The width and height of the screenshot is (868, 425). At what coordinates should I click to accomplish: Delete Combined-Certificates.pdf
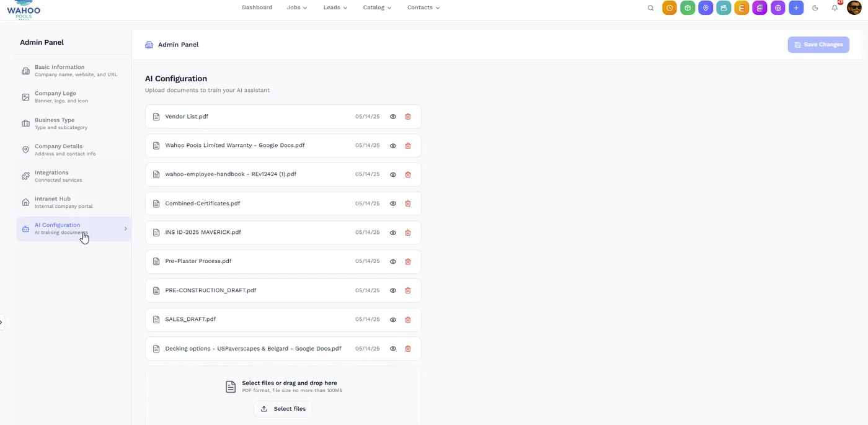408,204
